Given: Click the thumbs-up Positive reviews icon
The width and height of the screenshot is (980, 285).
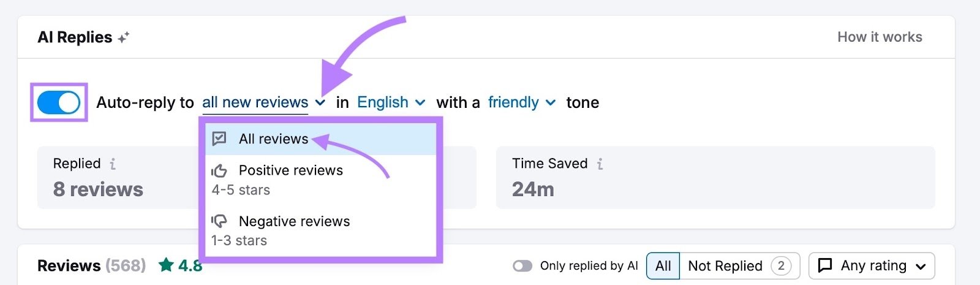Looking at the screenshot, I should (219, 170).
